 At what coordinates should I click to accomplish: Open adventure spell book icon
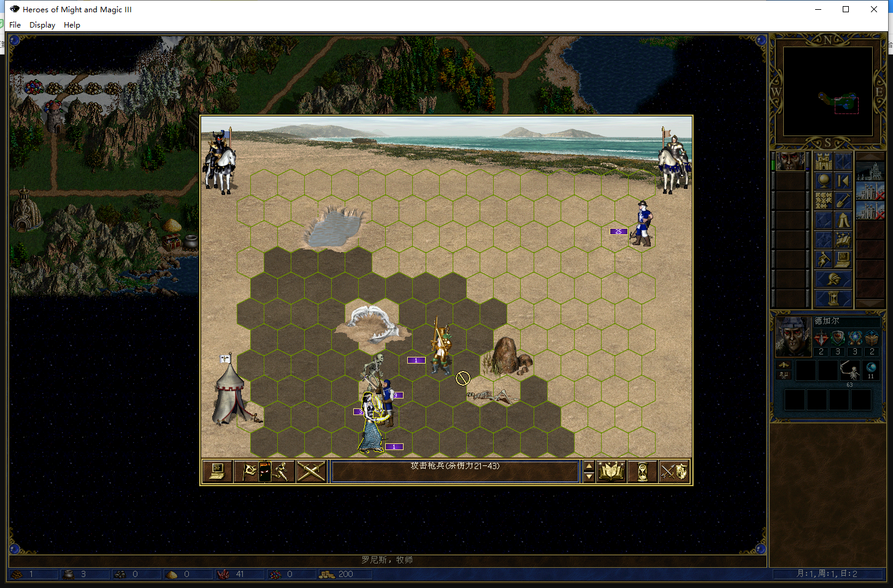coord(843,239)
